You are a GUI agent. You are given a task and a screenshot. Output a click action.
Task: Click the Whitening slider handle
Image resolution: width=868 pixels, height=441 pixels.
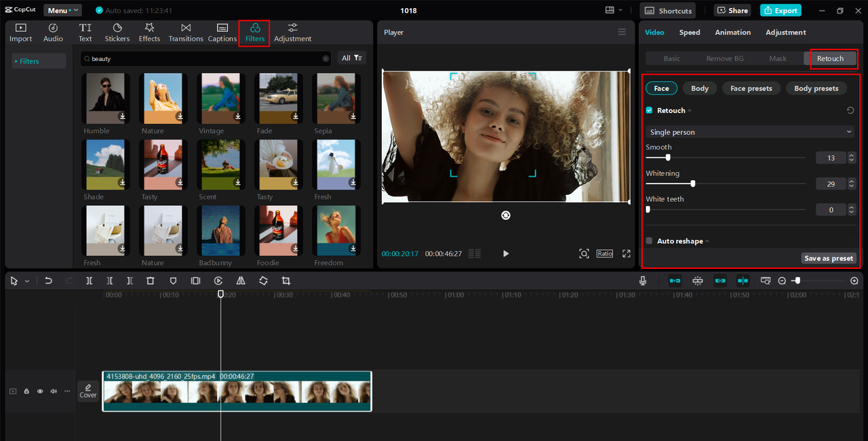(692, 184)
